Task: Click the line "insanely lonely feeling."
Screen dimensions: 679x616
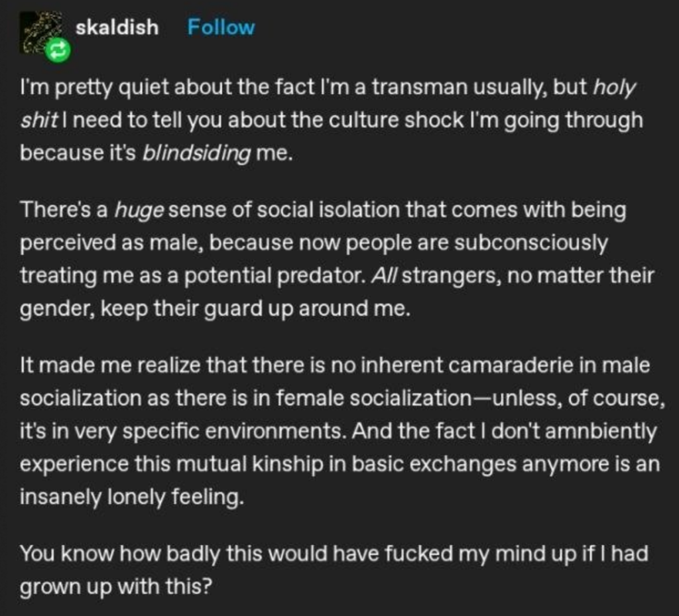Action: point(132,496)
